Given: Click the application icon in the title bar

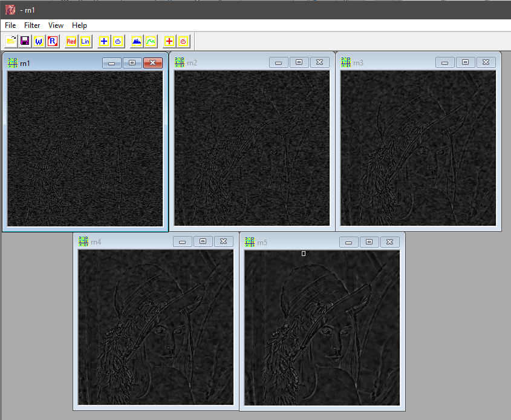Looking at the screenshot, I should click(10, 10).
